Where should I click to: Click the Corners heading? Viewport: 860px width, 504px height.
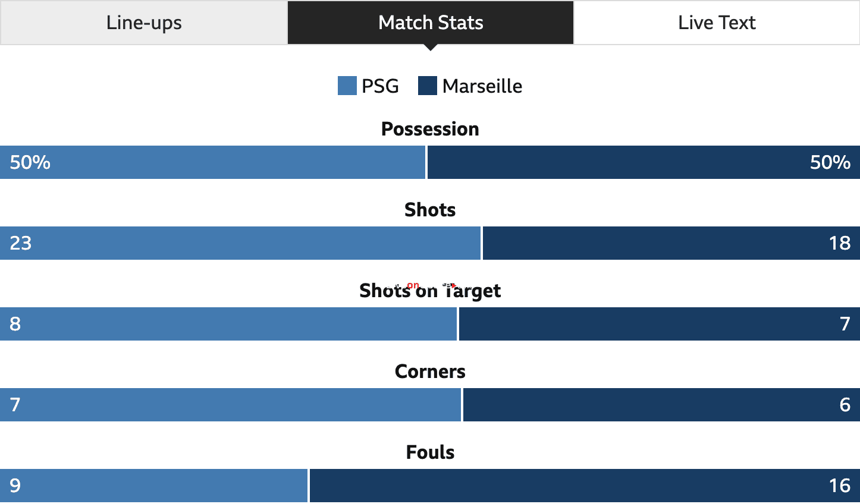click(x=430, y=371)
